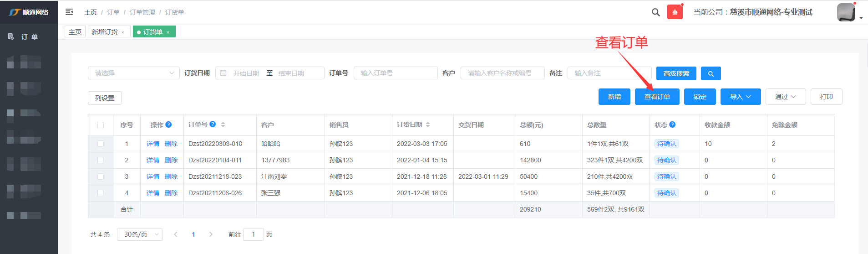Open the 30条/页 page size selector

point(139,234)
